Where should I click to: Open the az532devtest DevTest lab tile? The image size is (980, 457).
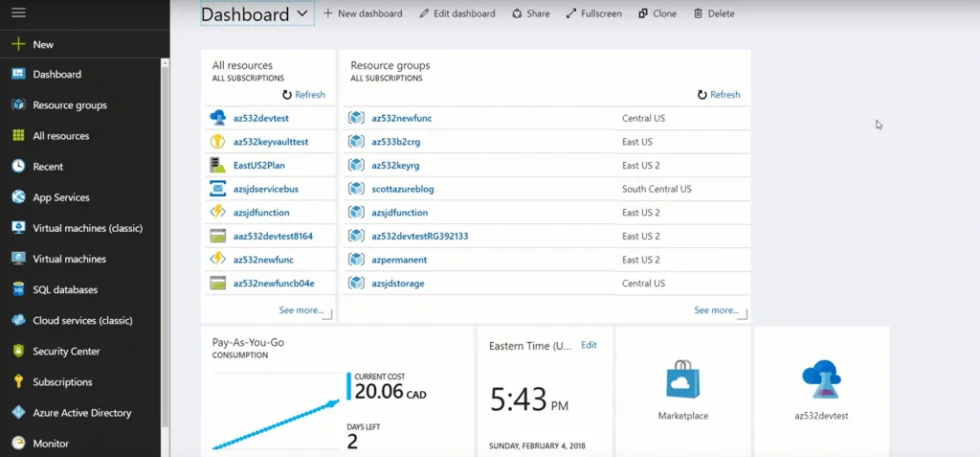821,391
